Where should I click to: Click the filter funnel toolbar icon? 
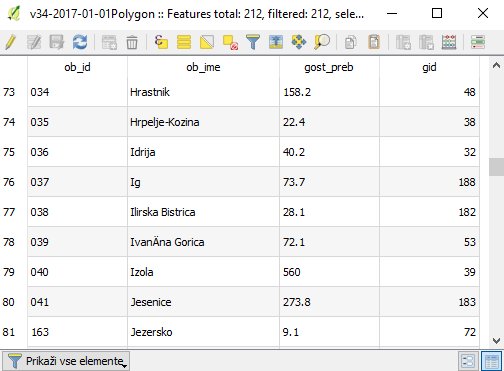pyautogui.click(x=253, y=42)
